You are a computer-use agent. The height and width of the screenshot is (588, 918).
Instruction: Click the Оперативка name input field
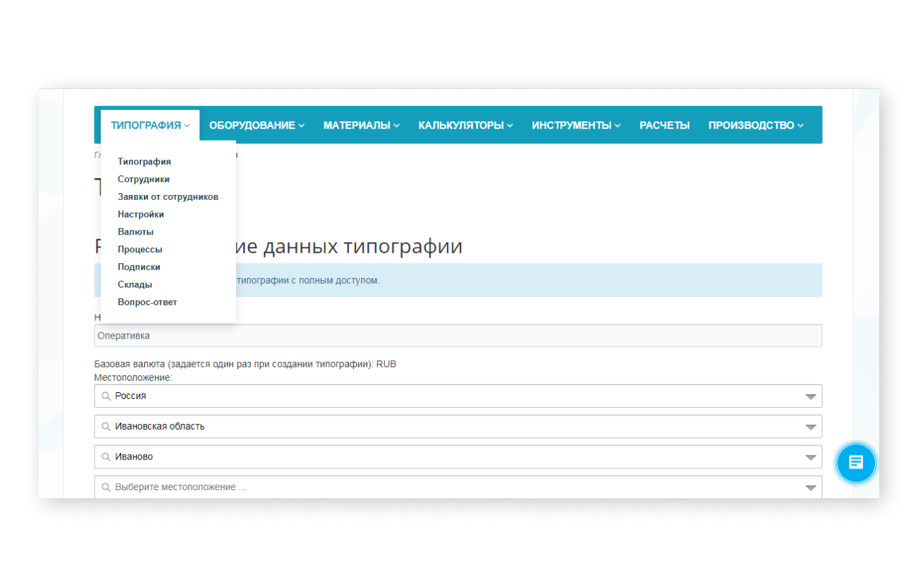(x=458, y=336)
